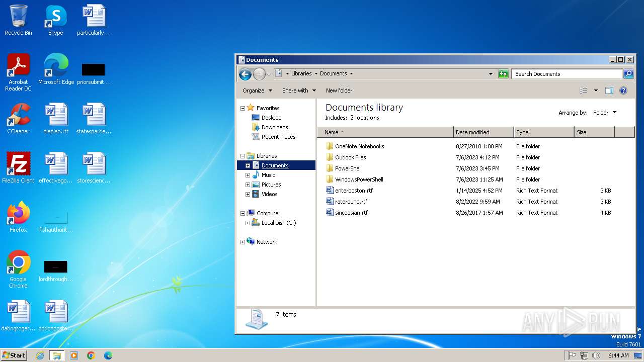Open the Recycle Bin desktop icon

coord(18,20)
